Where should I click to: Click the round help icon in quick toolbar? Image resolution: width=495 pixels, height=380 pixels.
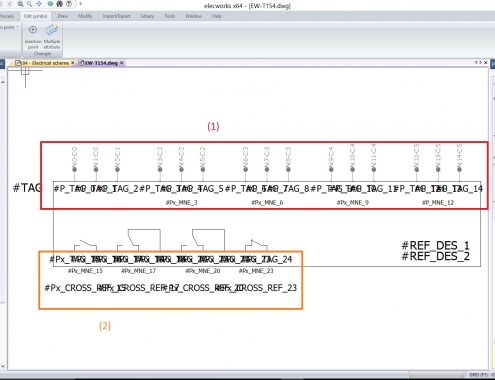69,4
